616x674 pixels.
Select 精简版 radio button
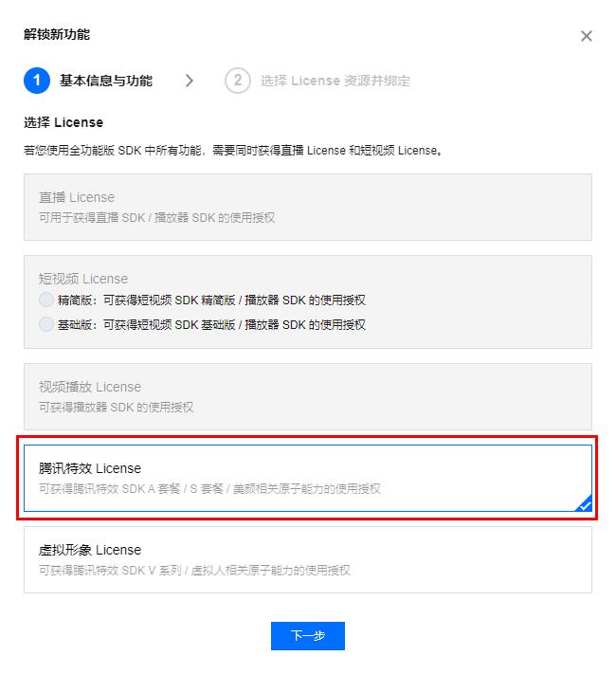point(46,300)
